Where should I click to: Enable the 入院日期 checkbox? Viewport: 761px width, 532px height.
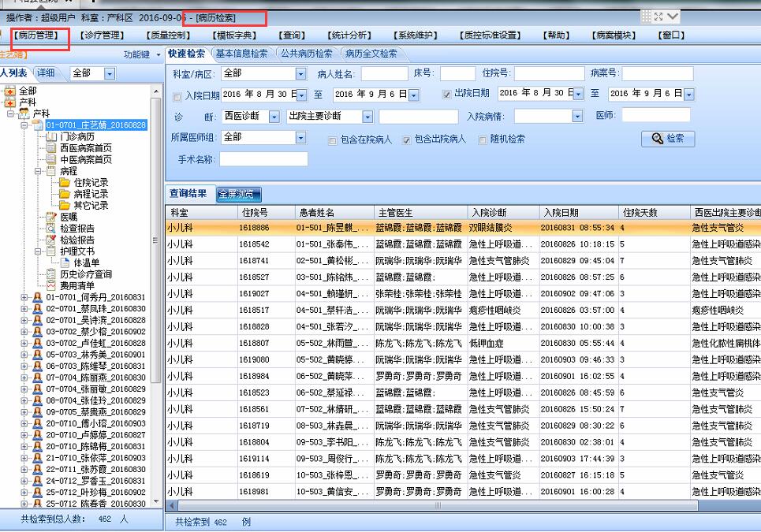177,96
